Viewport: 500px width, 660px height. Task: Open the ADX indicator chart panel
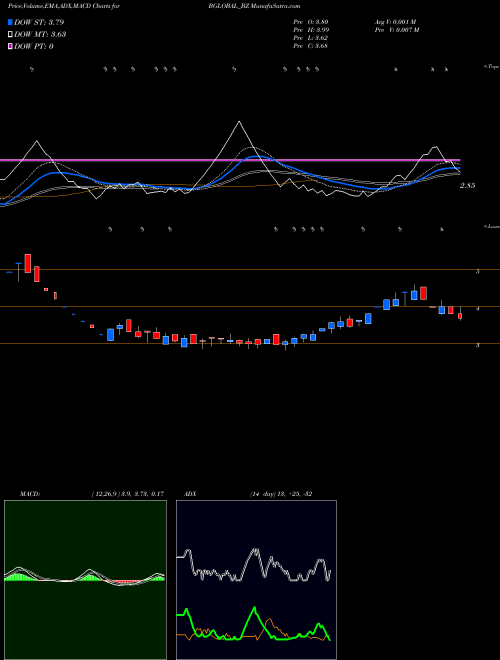click(x=256, y=580)
